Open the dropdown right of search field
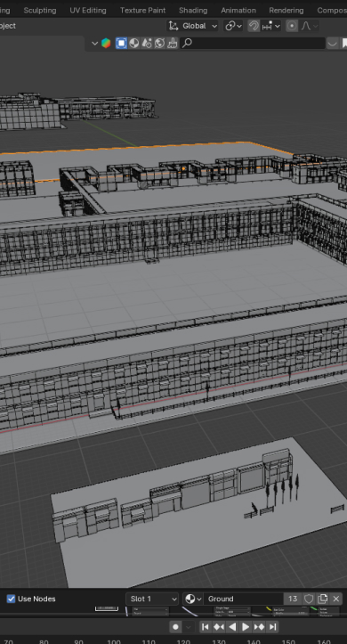Screen dimensions: 347x644 (333, 43)
